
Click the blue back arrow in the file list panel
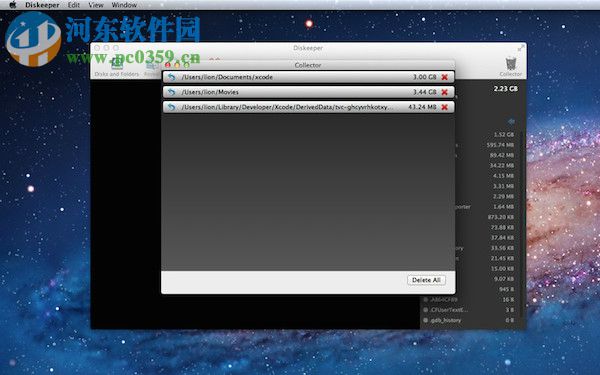coord(511,122)
